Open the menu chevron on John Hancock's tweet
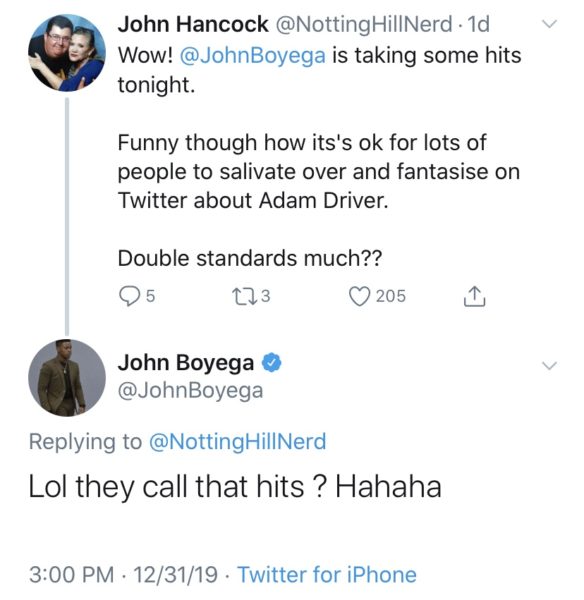The height and width of the screenshot is (600, 584). click(x=549, y=24)
